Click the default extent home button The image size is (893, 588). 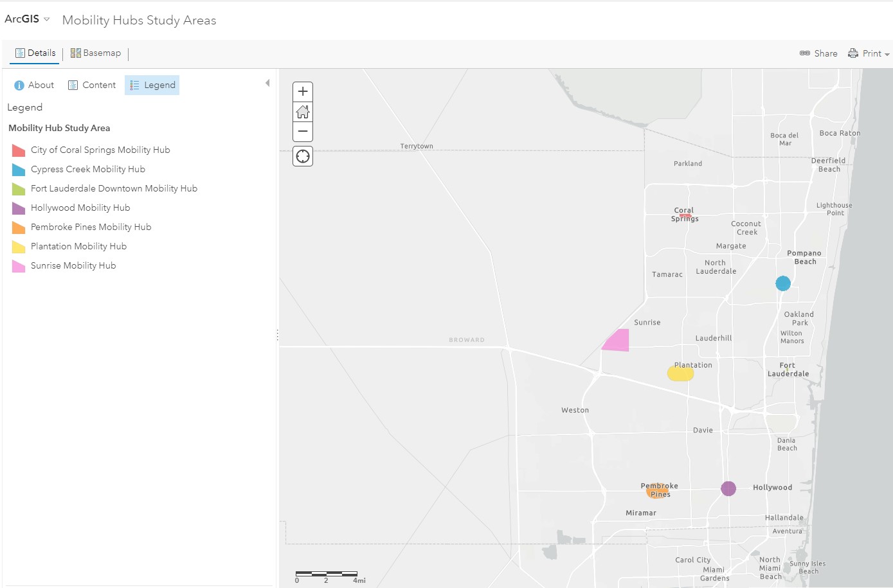[303, 112]
